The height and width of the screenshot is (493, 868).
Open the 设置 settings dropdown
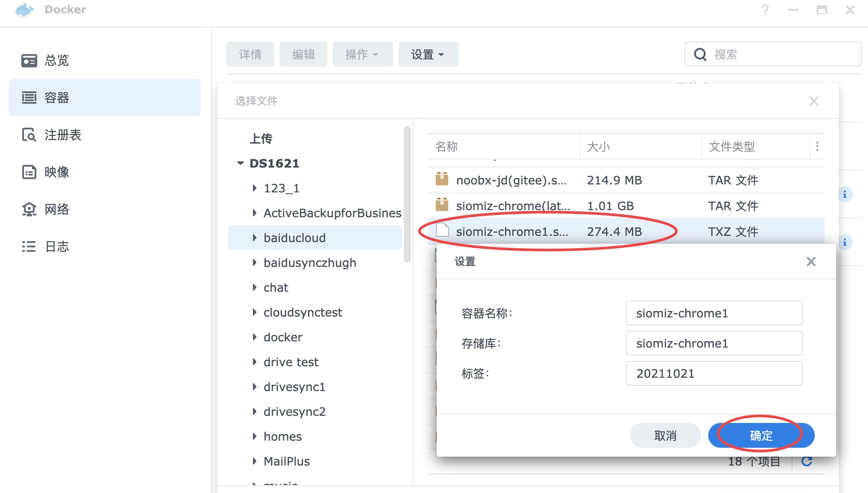point(429,54)
